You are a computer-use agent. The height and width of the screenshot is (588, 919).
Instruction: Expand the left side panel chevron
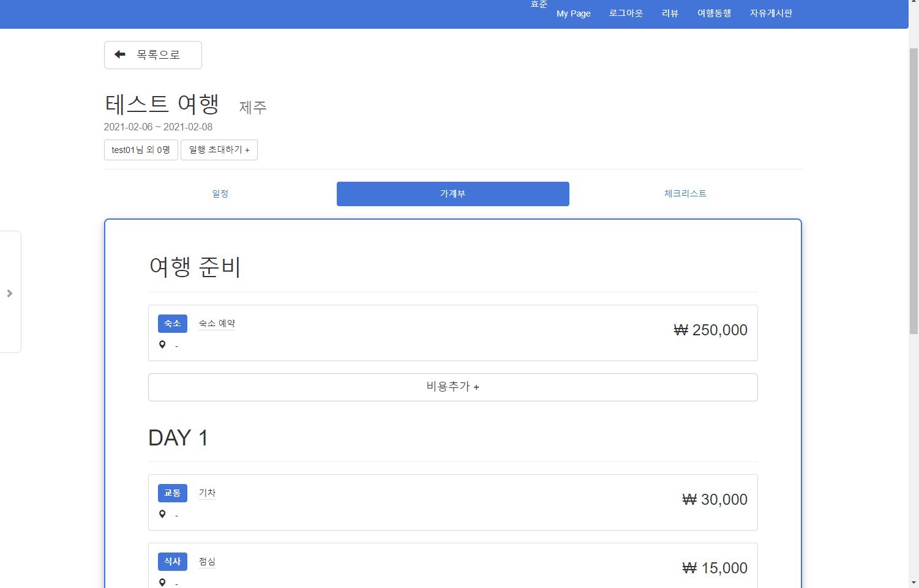(10, 293)
